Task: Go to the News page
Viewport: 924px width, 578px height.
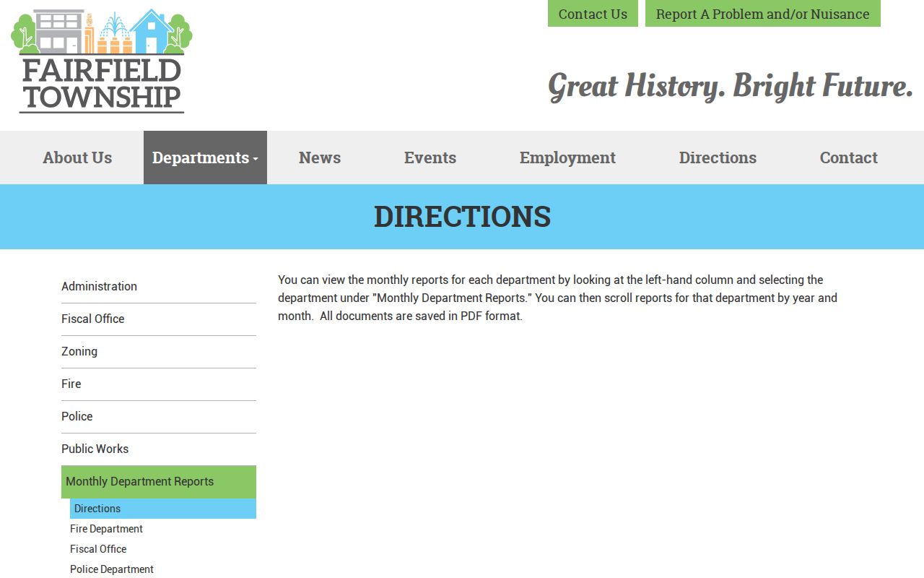Action: [x=320, y=158]
